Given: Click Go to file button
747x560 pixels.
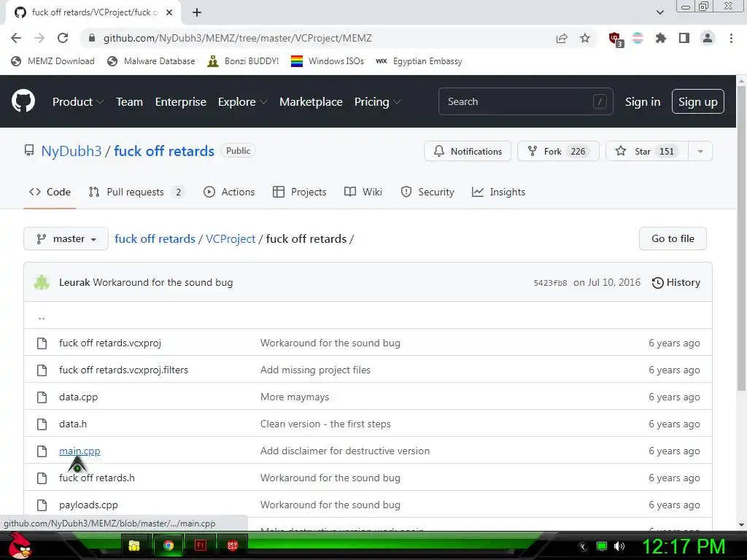Looking at the screenshot, I should 673,238.
